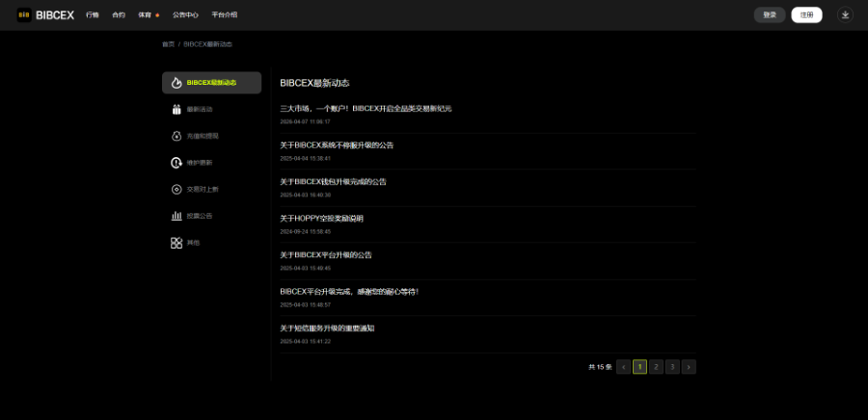Viewport: 868px width, 420px height.
Task: Click timestamp 2025-04-04 15:38:41
Action: click(x=305, y=159)
